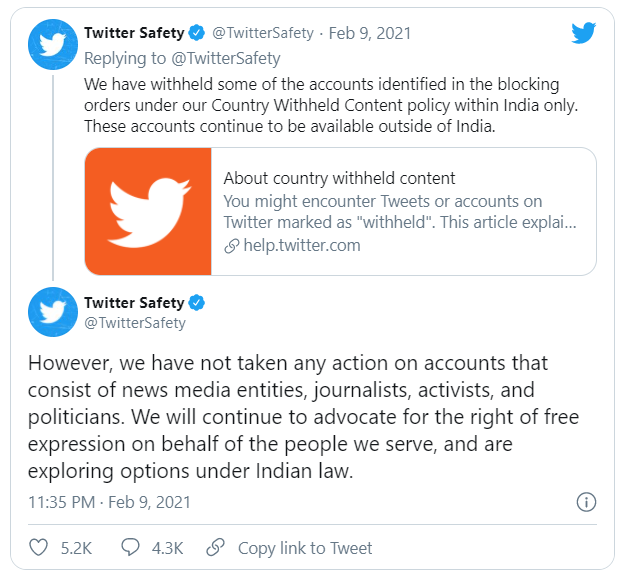Open the orange link card thumbnail
This screenshot has width=623, height=578.
point(148,211)
